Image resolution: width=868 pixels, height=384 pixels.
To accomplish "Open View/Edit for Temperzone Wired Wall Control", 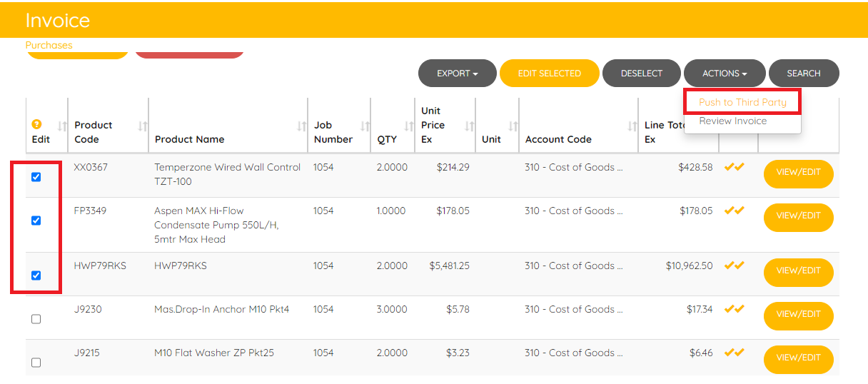I will pyautogui.click(x=799, y=174).
